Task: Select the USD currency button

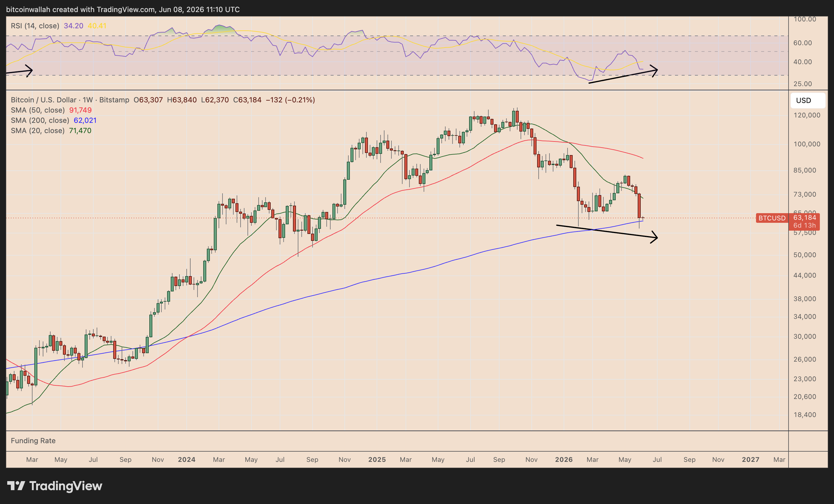Action: 808,101
